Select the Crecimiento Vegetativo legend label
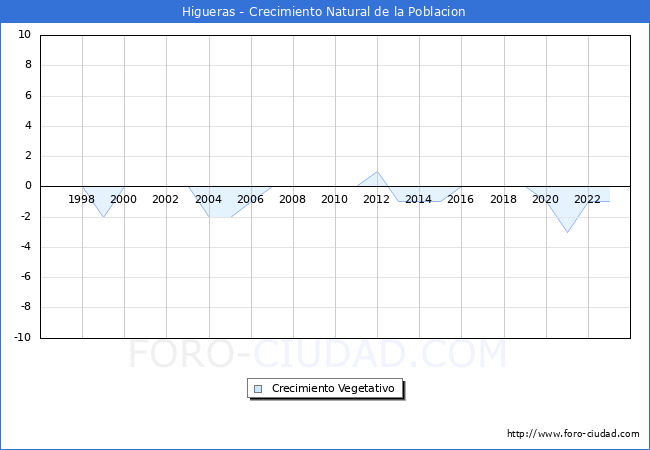This screenshot has height=450, width=650. point(333,389)
